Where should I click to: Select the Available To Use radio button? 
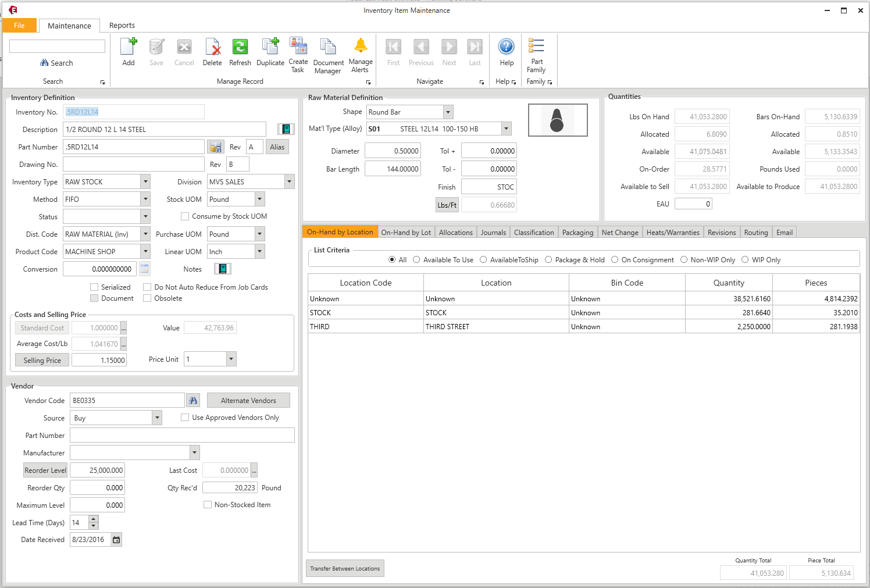(x=416, y=259)
